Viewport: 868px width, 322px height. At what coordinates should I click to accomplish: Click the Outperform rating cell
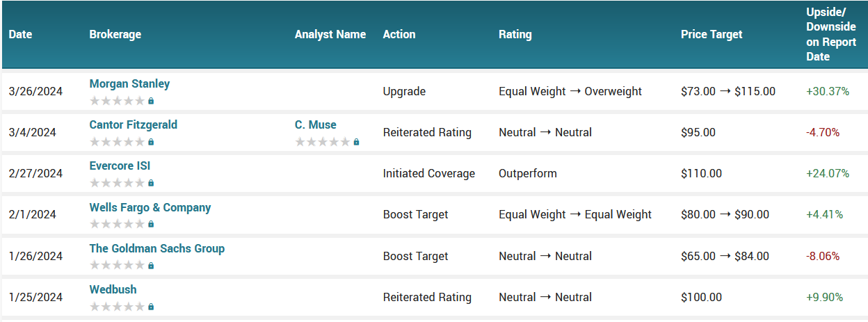[x=528, y=173]
